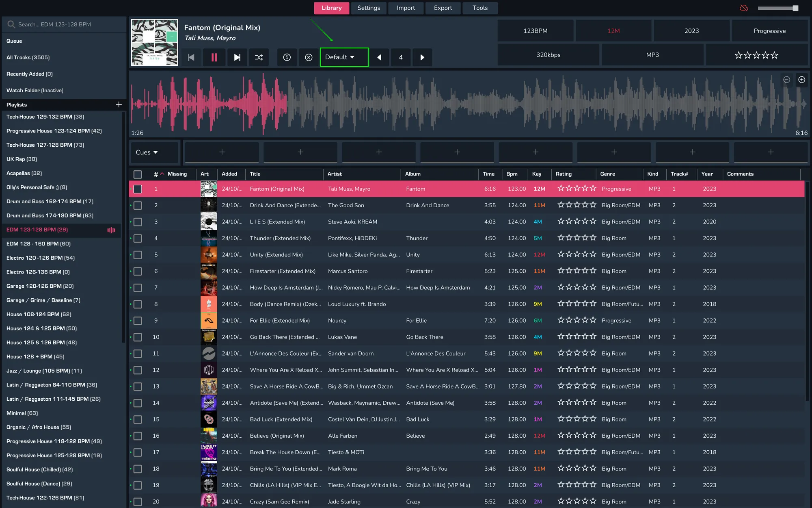Viewport: 812px width, 508px height.
Task: Select all tracks using the header checkbox
Action: (x=138, y=174)
